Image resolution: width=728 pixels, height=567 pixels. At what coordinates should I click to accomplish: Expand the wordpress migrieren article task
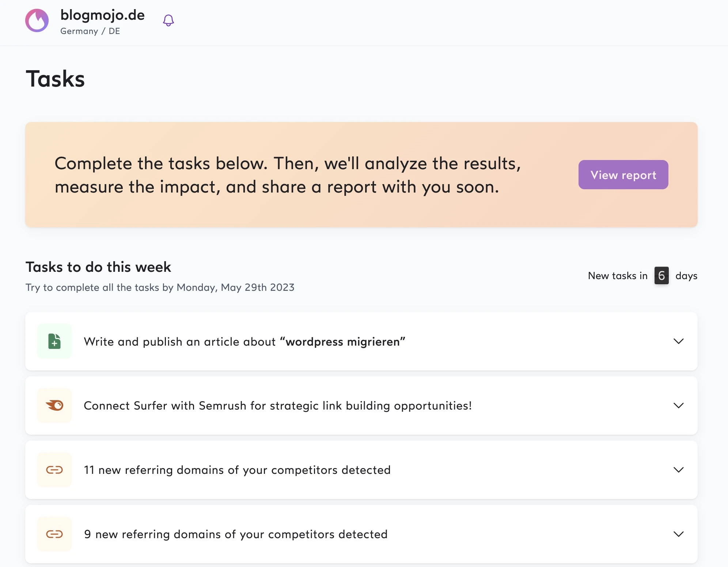coord(678,341)
